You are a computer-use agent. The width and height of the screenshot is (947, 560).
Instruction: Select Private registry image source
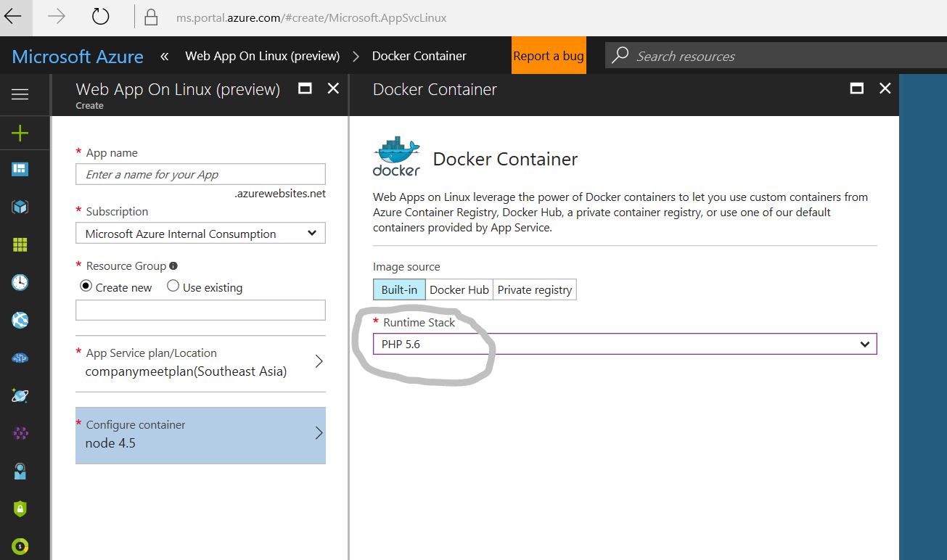[x=535, y=289]
